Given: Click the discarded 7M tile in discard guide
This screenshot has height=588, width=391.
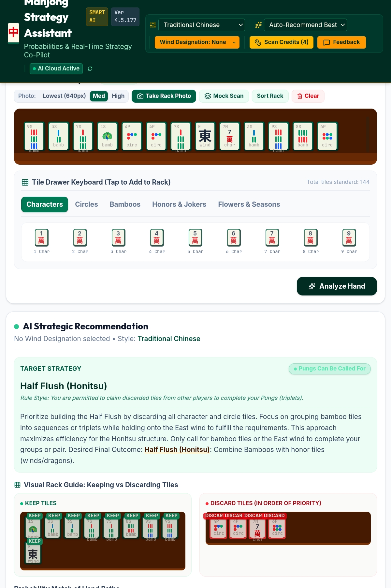Looking at the screenshot, I should click(x=257, y=528).
